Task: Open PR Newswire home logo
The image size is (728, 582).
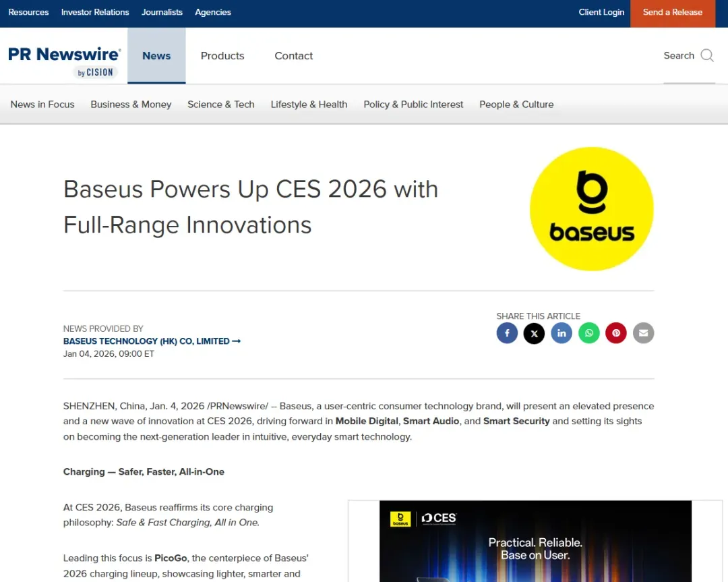Action: tap(65, 61)
